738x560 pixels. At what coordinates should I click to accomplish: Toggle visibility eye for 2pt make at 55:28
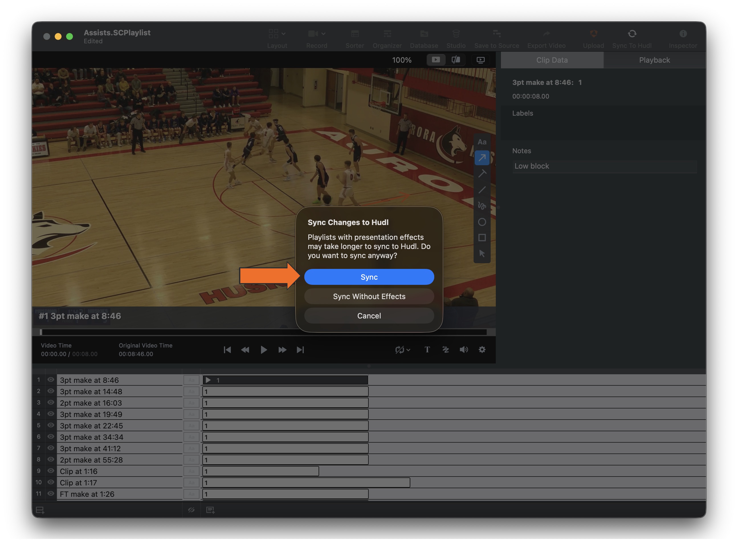pyautogui.click(x=51, y=460)
